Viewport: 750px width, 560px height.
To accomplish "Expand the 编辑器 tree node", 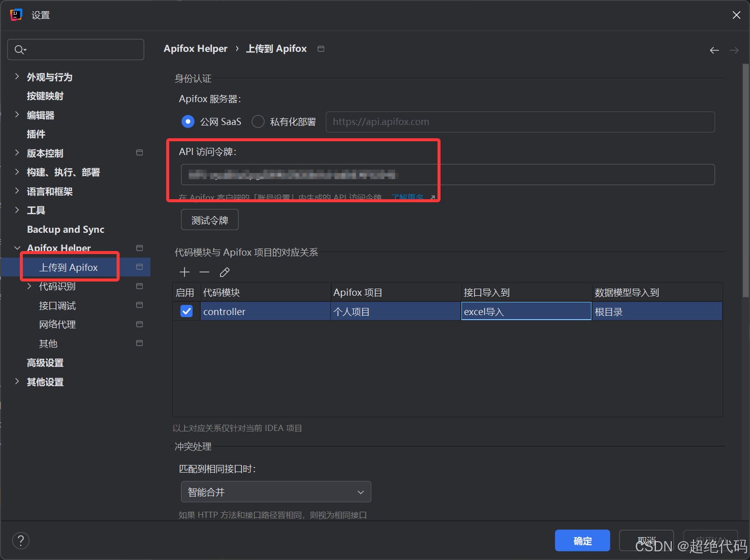I will coord(17,115).
